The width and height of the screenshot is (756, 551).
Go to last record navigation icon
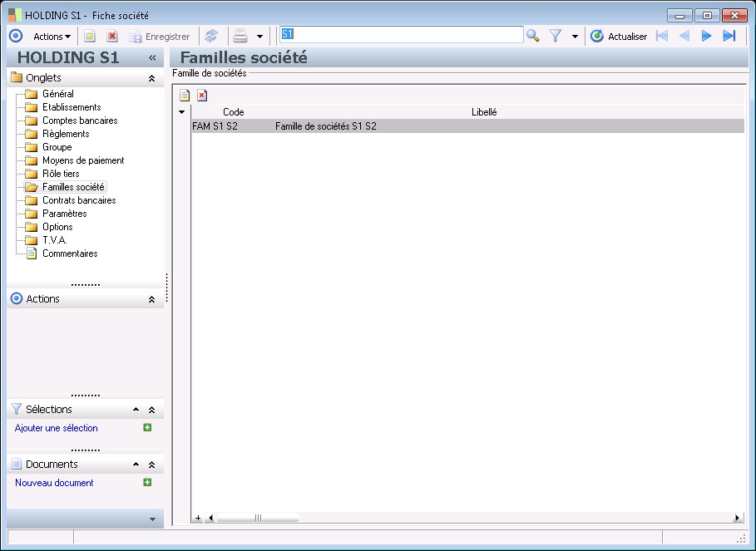pos(729,36)
